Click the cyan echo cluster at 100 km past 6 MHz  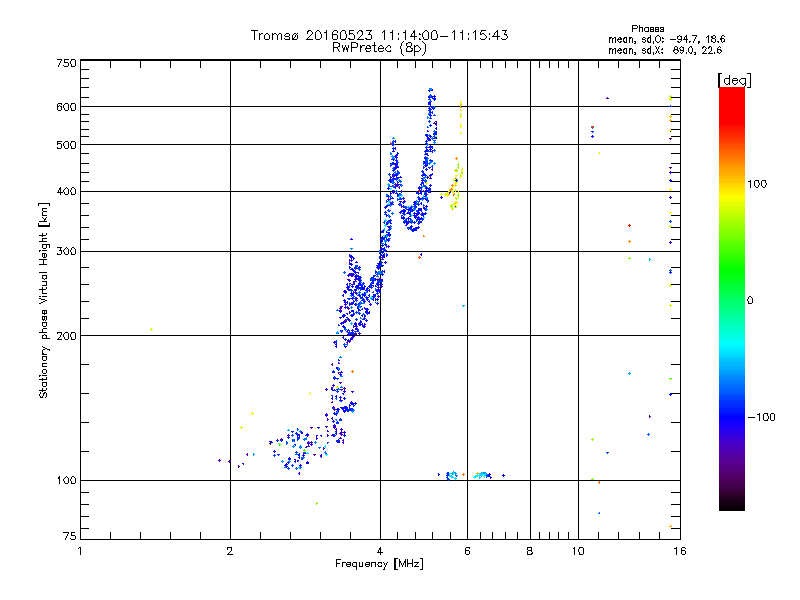tap(482, 475)
